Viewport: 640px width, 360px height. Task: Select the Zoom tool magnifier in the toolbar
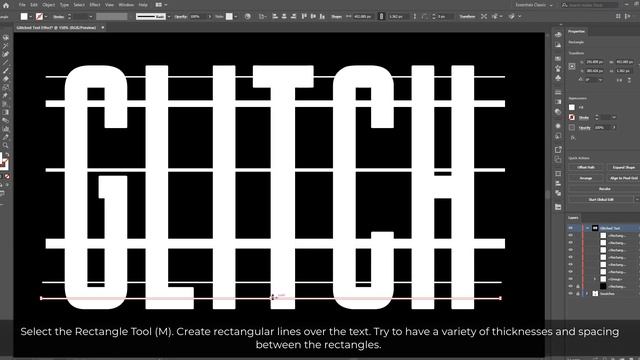point(6,145)
